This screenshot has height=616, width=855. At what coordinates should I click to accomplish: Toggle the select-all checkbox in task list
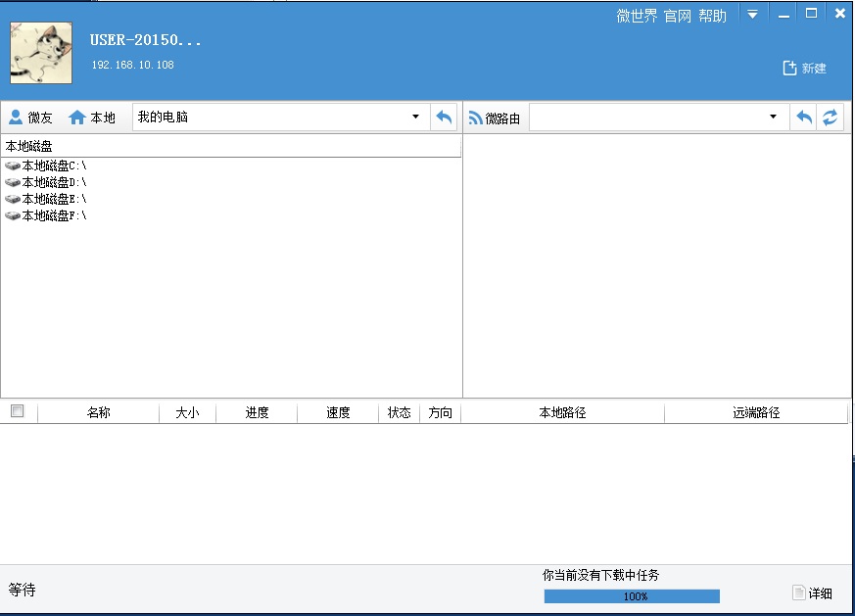16,411
